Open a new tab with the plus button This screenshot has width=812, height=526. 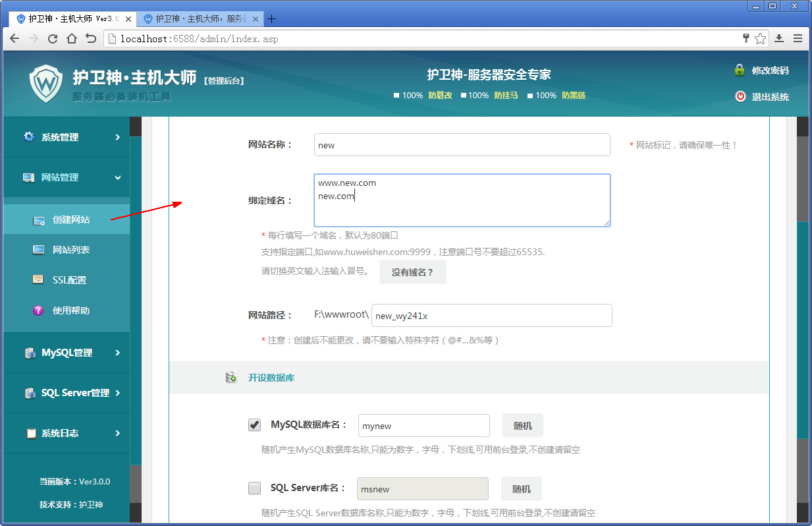(x=271, y=19)
